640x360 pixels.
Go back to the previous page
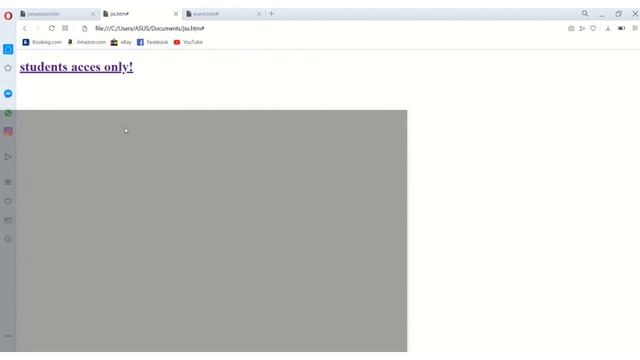point(25,28)
